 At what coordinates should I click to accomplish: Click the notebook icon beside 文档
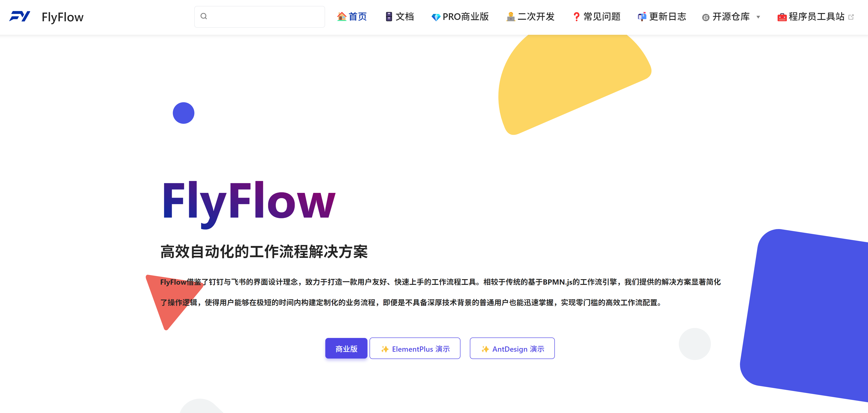[389, 17]
